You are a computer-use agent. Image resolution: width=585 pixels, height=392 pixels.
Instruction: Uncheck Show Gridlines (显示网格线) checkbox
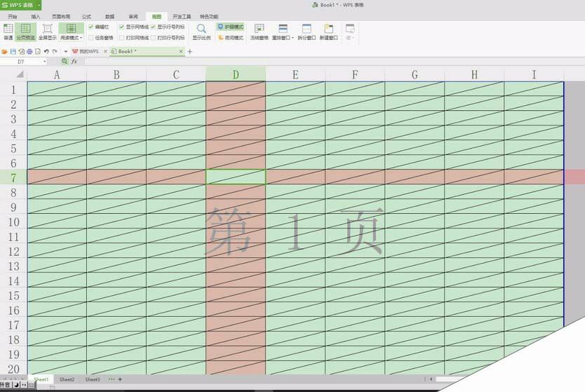[121, 27]
